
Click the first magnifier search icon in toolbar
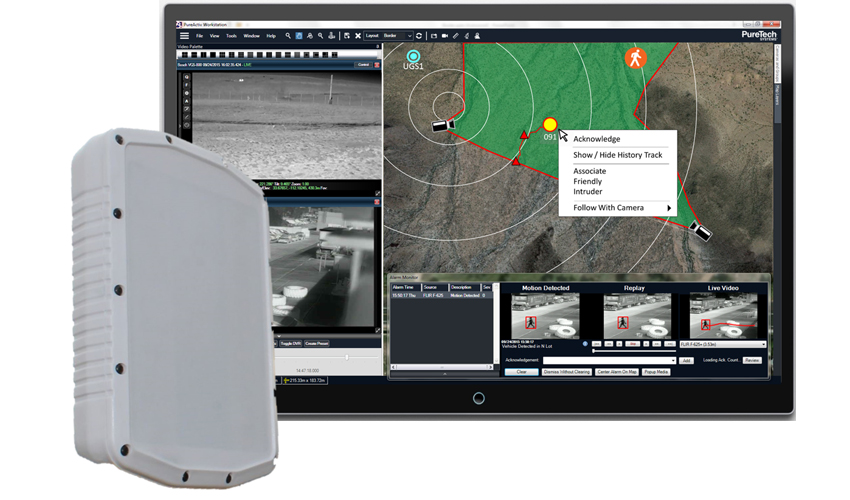point(288,36)
